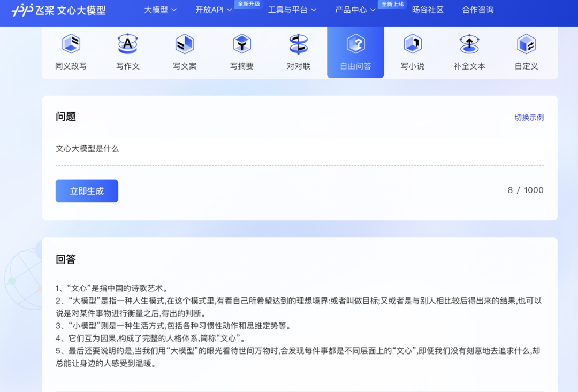Open the 产品中心 dropdown menu
The image size is (578, 392).
pos(355,10)
